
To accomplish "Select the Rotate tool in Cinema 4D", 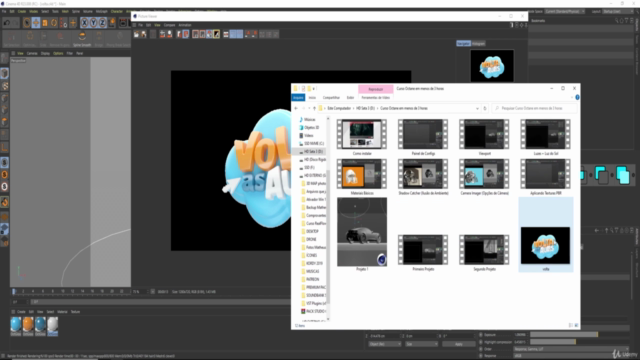I will coord(54,23).
